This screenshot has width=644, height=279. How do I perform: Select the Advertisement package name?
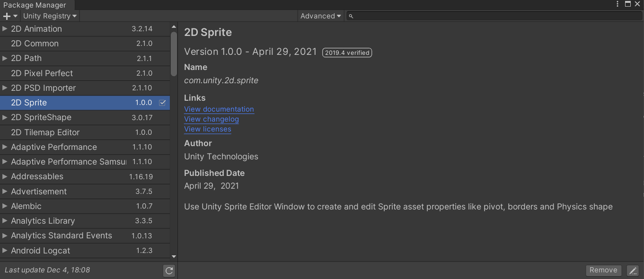point(39,192)
